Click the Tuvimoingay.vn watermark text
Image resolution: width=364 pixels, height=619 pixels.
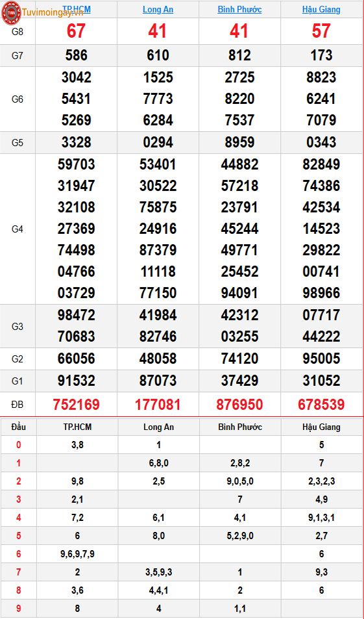coord(53,12)
